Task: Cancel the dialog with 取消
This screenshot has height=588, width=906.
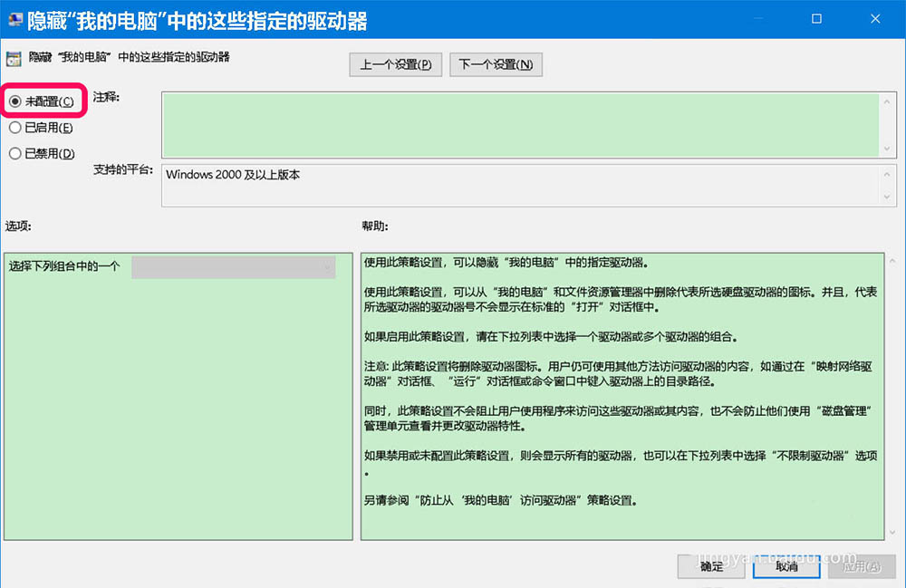Action: [786, 566]
